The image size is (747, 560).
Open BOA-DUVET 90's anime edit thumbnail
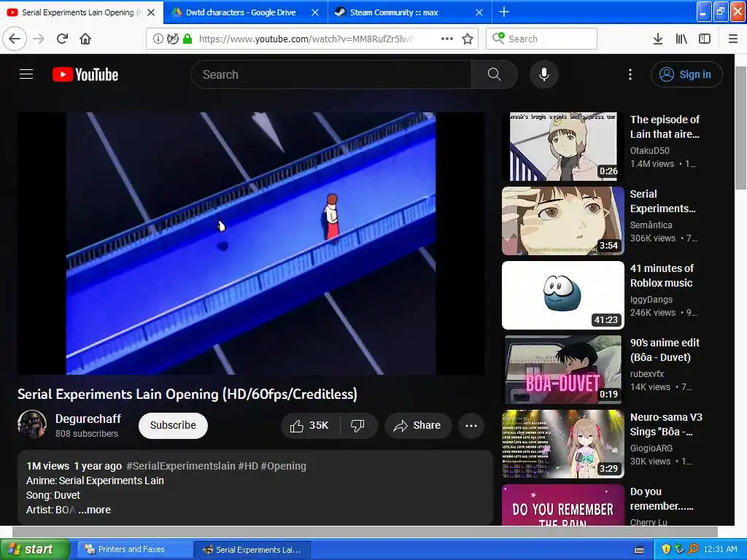562,370
